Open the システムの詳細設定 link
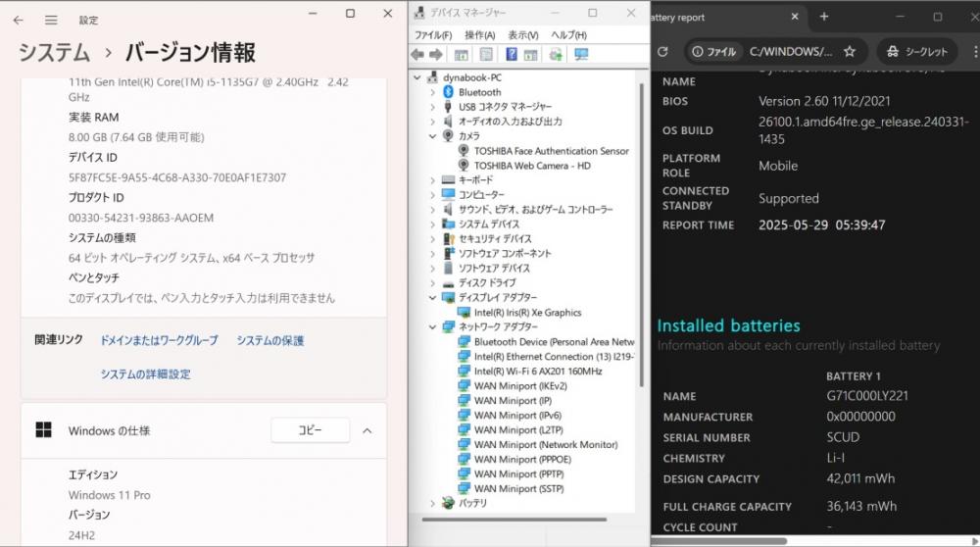Image resolution: width=980 pixels, height=547 pixels. (146, 374)
